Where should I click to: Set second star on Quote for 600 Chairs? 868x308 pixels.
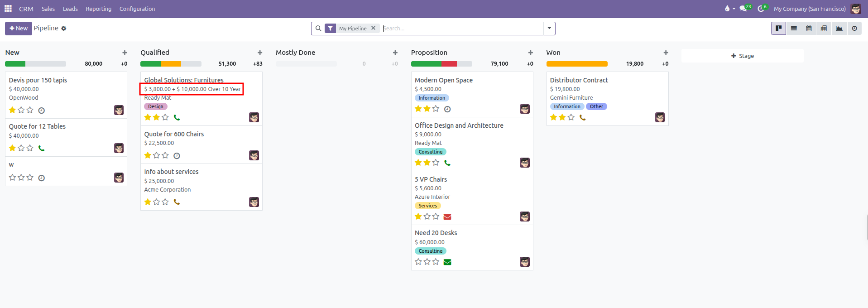(x=157, y=155)
